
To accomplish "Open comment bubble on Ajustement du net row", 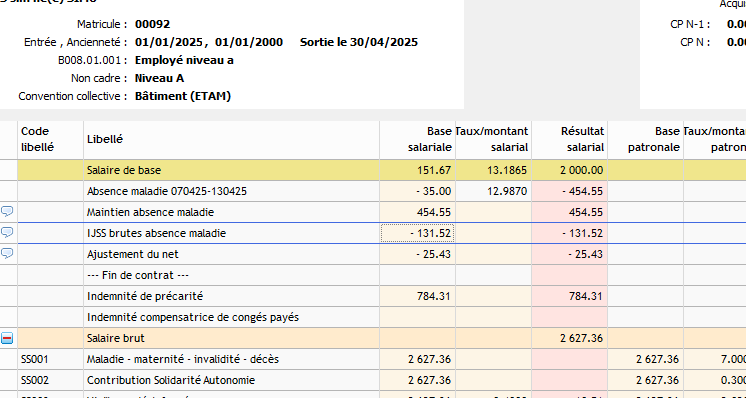I will point(7,253).
